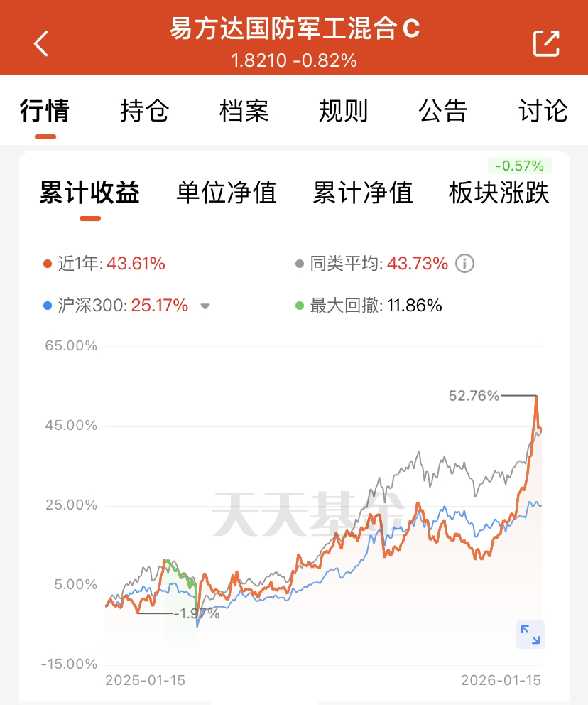
Task: Switch to the 持仓 tab
Action: tap(145, 111)
